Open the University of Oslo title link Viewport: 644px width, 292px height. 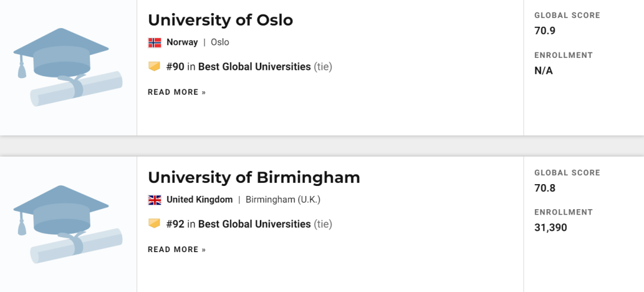pyautogui.click(x=220, y=20)
